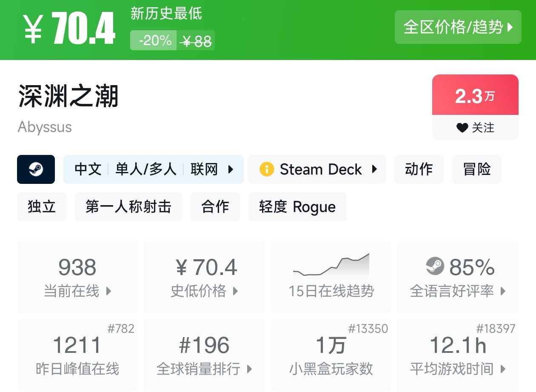Open the 轻度 Rogue tag
The image size is (536, 392).
tap(297, 207)
